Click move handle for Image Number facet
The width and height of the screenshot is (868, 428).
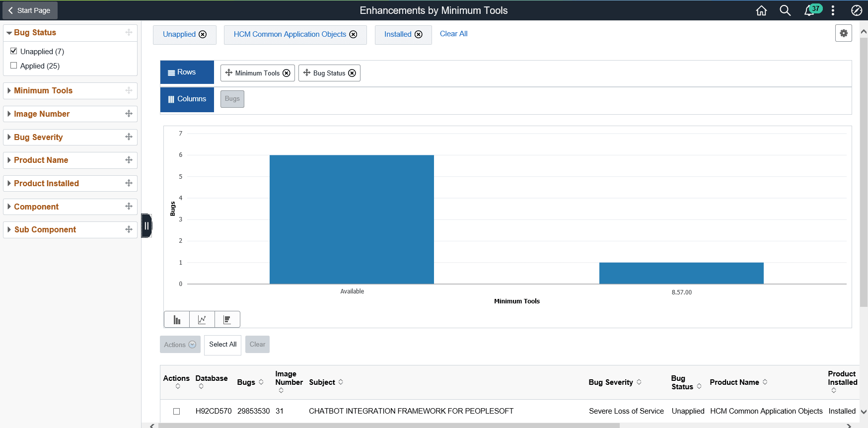click(129, 114)
